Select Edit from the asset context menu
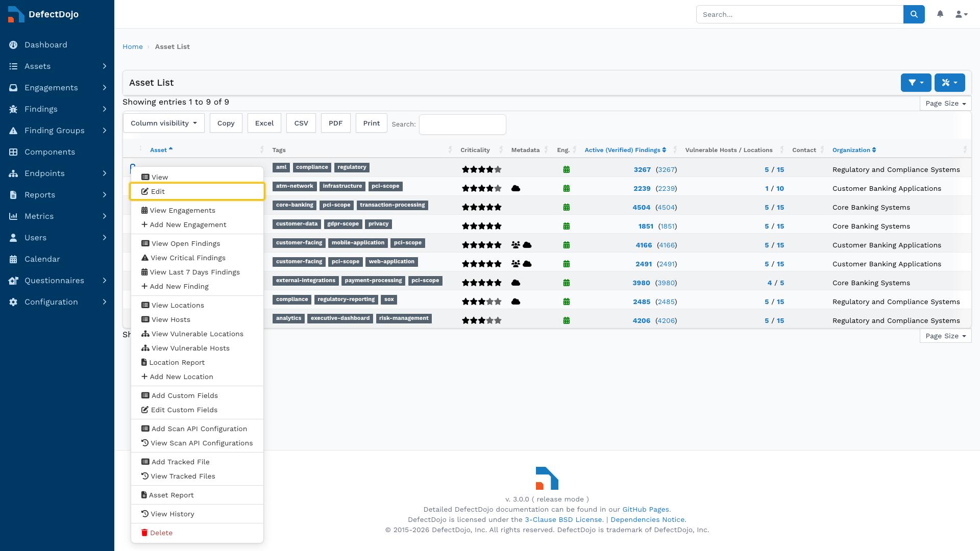Viewport: 980px width, 551px height. (x=197, y=191)
